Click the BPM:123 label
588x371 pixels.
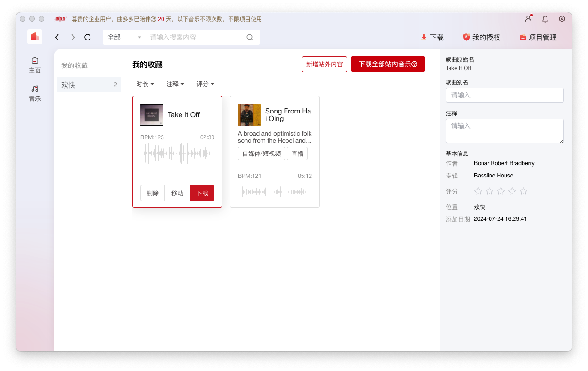click(152, 137)
